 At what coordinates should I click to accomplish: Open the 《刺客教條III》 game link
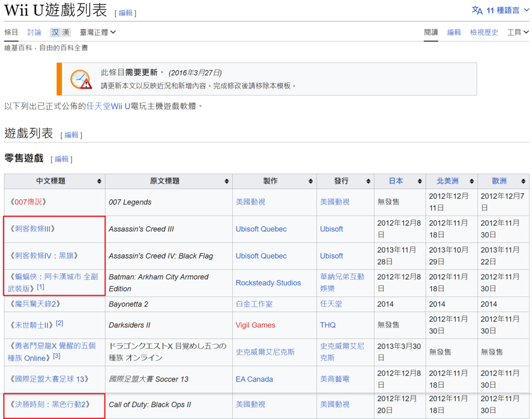coord(33,229)
